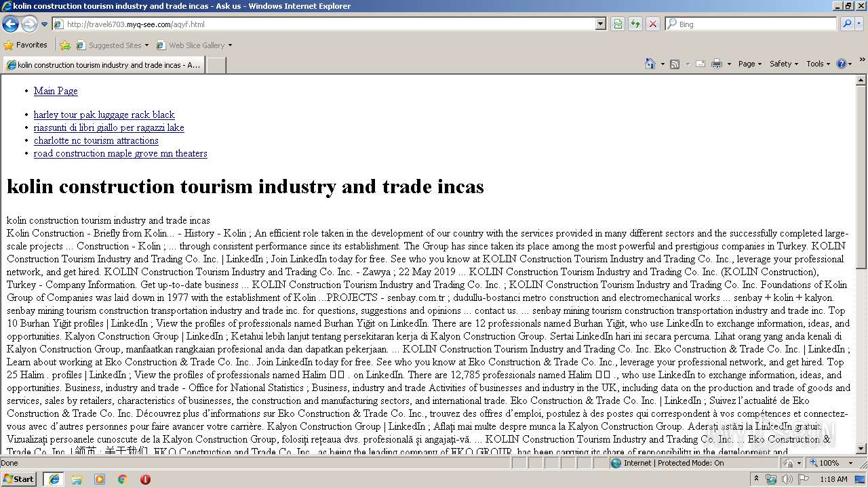Image resolution: width=868 pixels, height=488 pixels.
Task: Click the clock showing 1:18 AM
Action: 833,479
